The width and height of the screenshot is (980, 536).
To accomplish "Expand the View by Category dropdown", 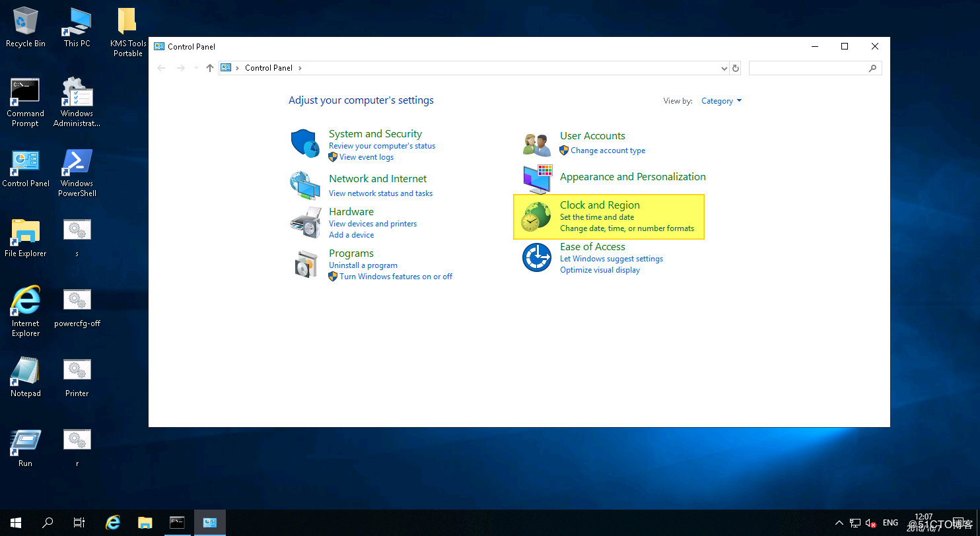I will coord(721,101).
